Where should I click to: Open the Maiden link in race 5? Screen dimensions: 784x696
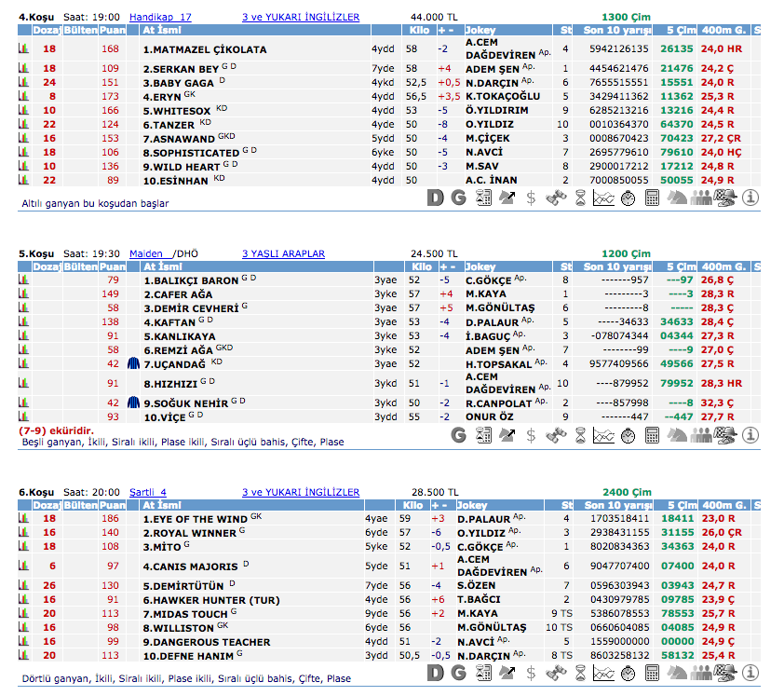point(147,253)
